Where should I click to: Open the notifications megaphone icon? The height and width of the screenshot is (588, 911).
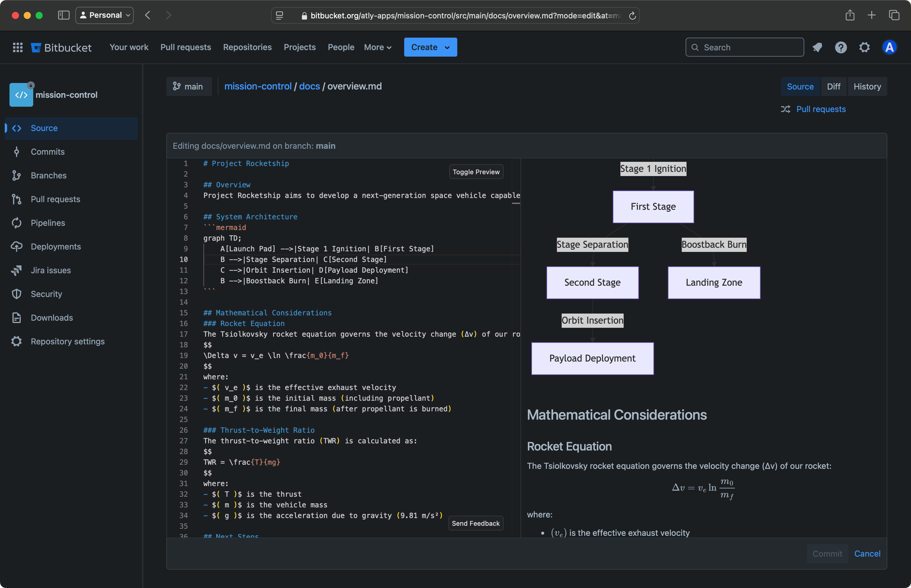coord(817,47)
